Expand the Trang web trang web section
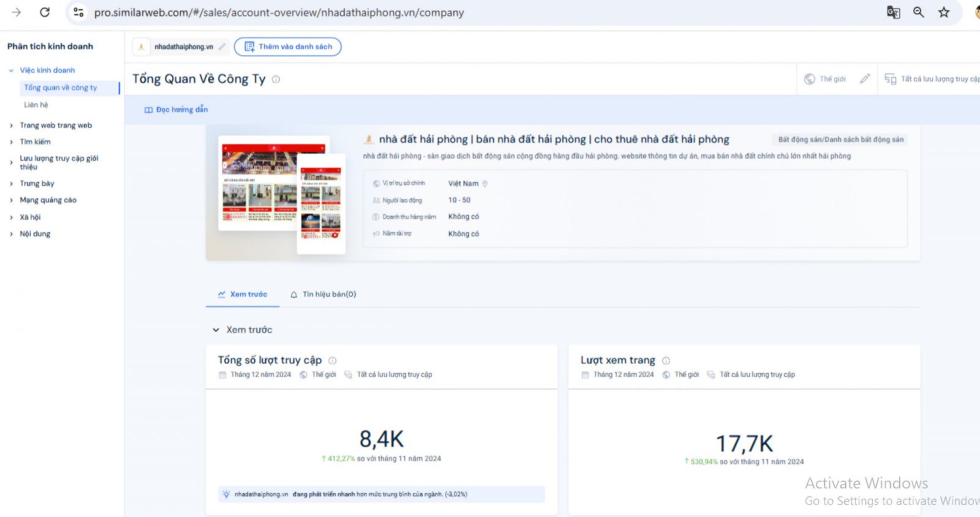This screenshot has height=517, width=980. [x=11, y=126]
